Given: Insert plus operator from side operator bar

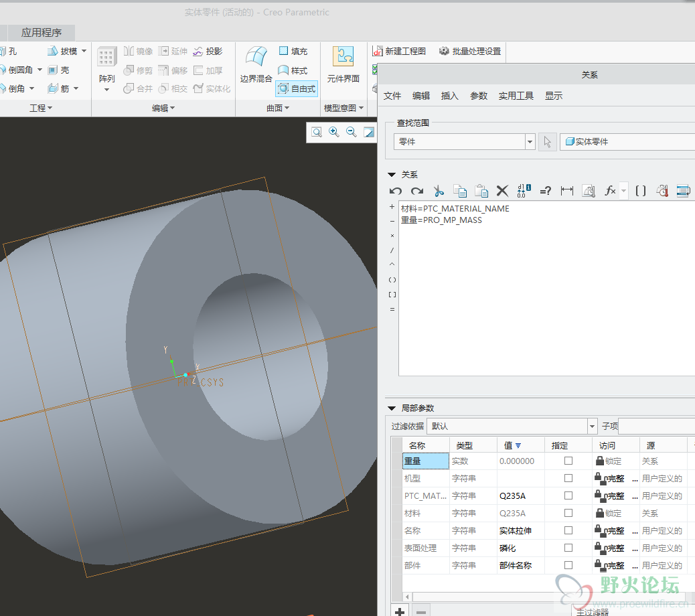Looking at the screenshot, I should tap(392, 207).
